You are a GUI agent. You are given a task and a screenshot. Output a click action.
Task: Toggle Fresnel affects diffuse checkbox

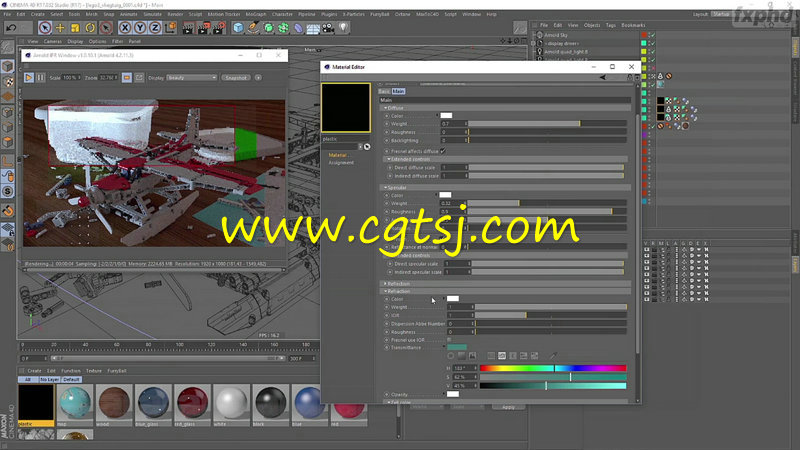pyautogui.click(x=443, y=151)
